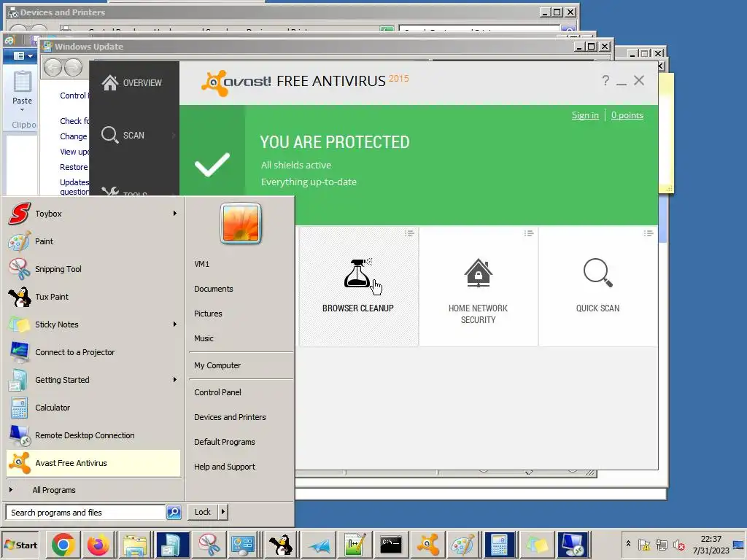The width and height of the screenshot is (747, 560).
Task: Open Avast icon in the taskbar
Action: click(427, 545)
